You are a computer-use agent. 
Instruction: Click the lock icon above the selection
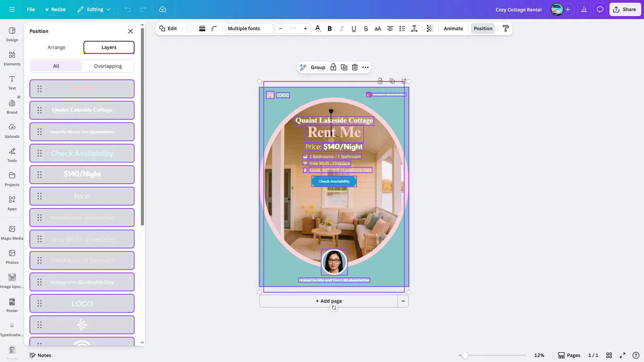click(333, 68)
